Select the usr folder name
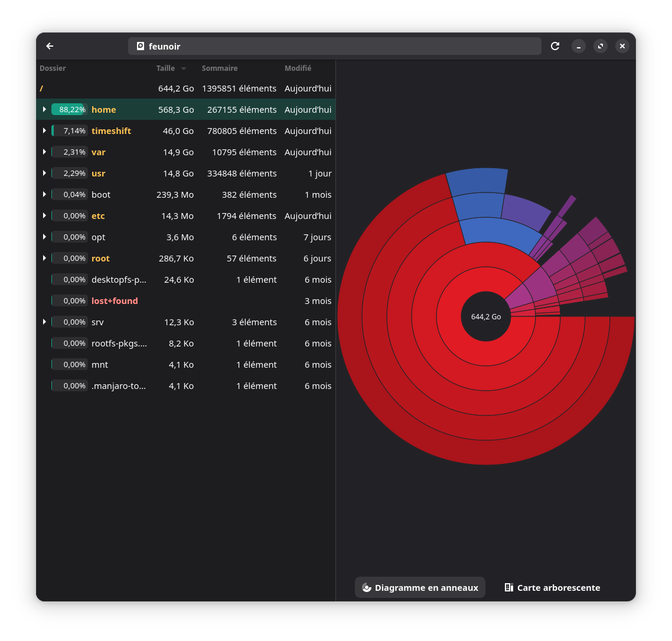 (x=98, y=174)
